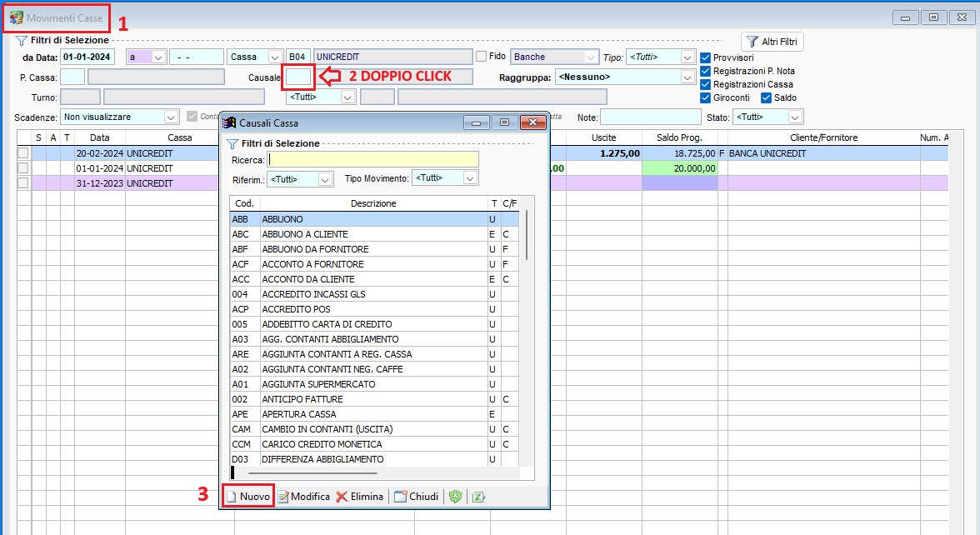The image size is (980, 535).
Task: Click the horizontal scrollbar below the causali list
Action: 375,472
